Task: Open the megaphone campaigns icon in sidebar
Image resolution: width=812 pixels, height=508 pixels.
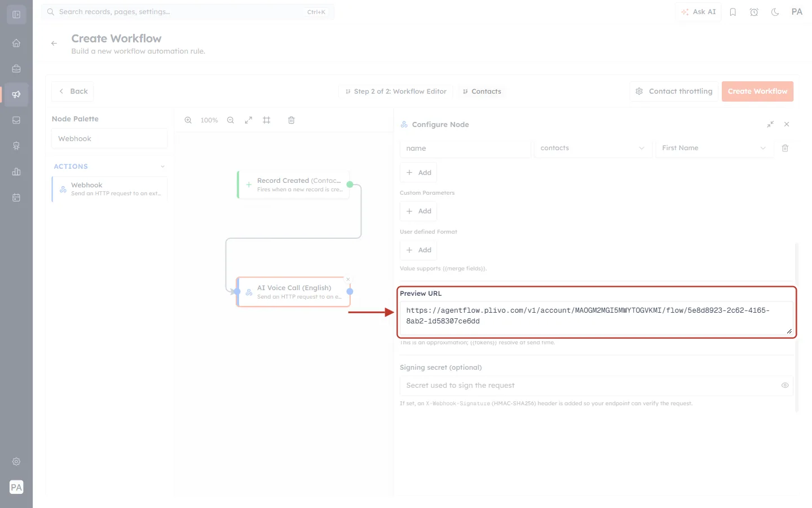Action: tap(16, 94)
